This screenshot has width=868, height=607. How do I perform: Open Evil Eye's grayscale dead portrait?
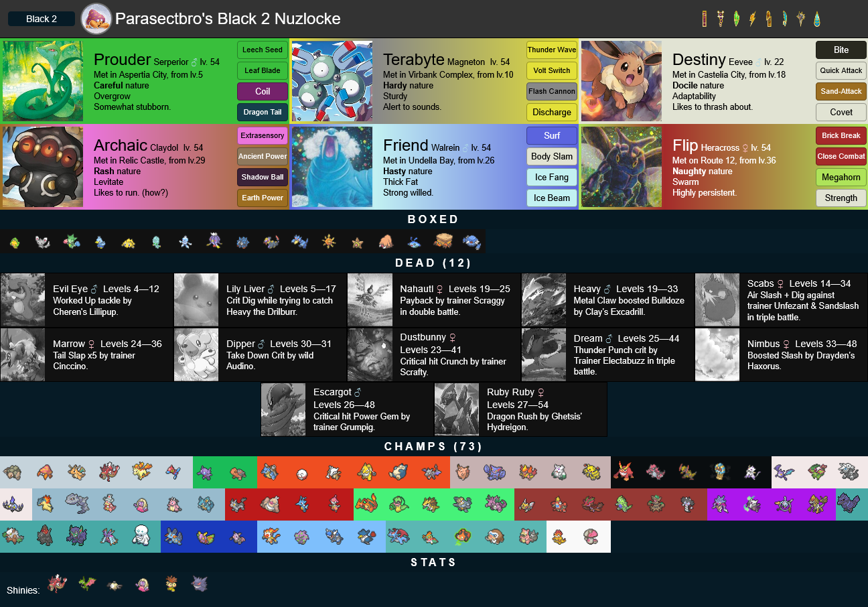23,300
